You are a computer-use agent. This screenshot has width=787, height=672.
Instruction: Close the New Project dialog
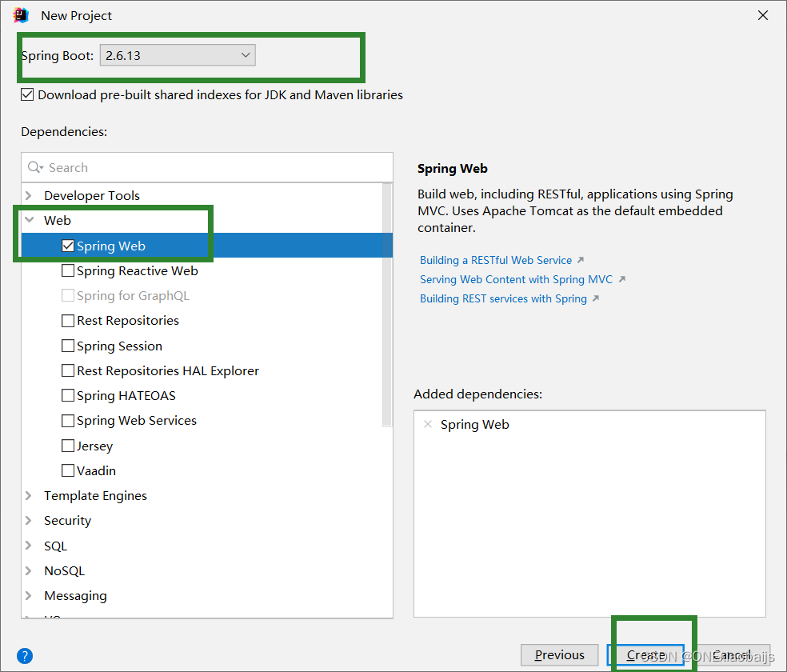pyautogui.click(x=763, y=15)
